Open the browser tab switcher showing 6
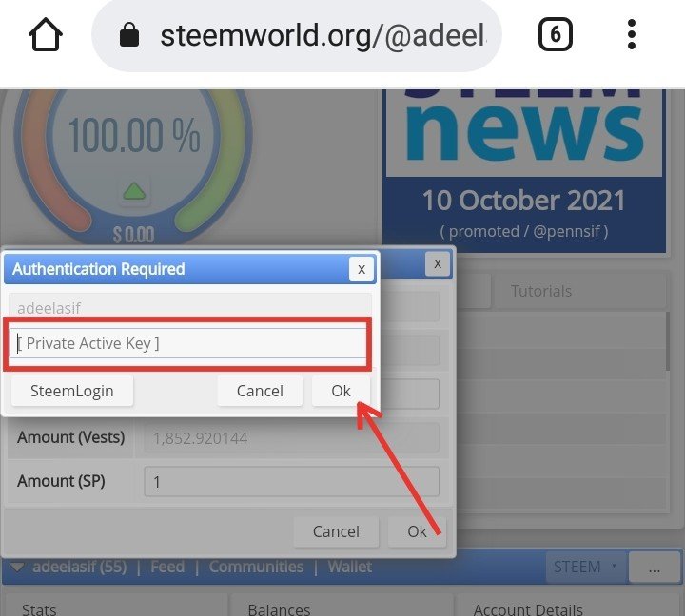 click(x=555, y=34)
